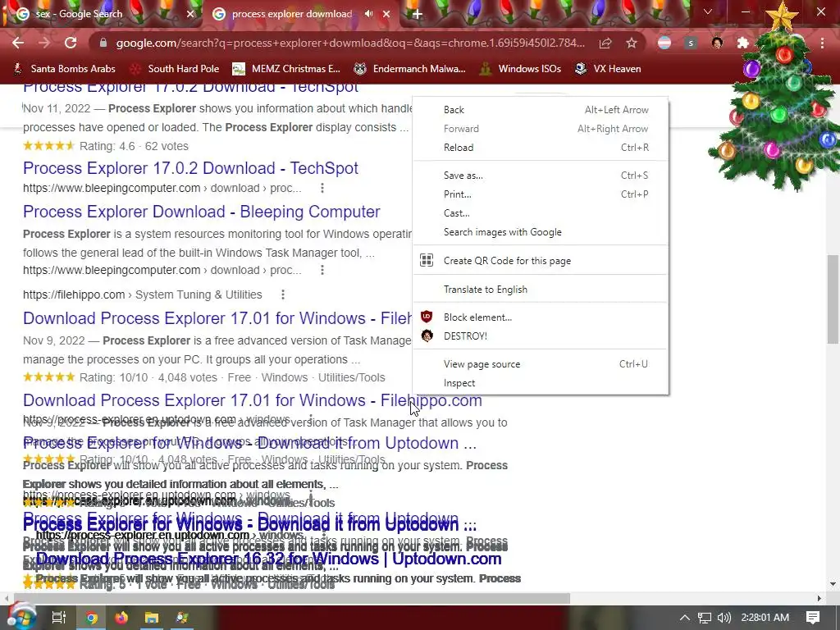This screenshot has width=840, height=630.
Task: Choose the uBlock Block element... entry
Action: coord(541,317)
